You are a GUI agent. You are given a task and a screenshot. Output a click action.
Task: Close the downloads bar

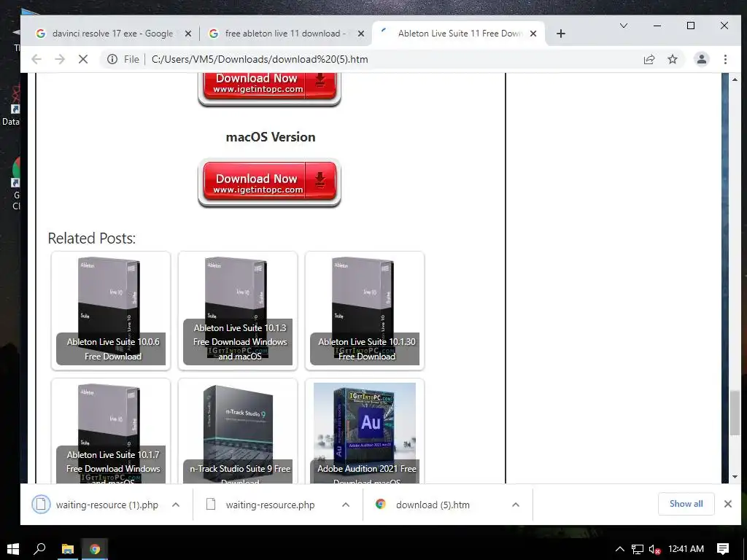tap(727, 504)
